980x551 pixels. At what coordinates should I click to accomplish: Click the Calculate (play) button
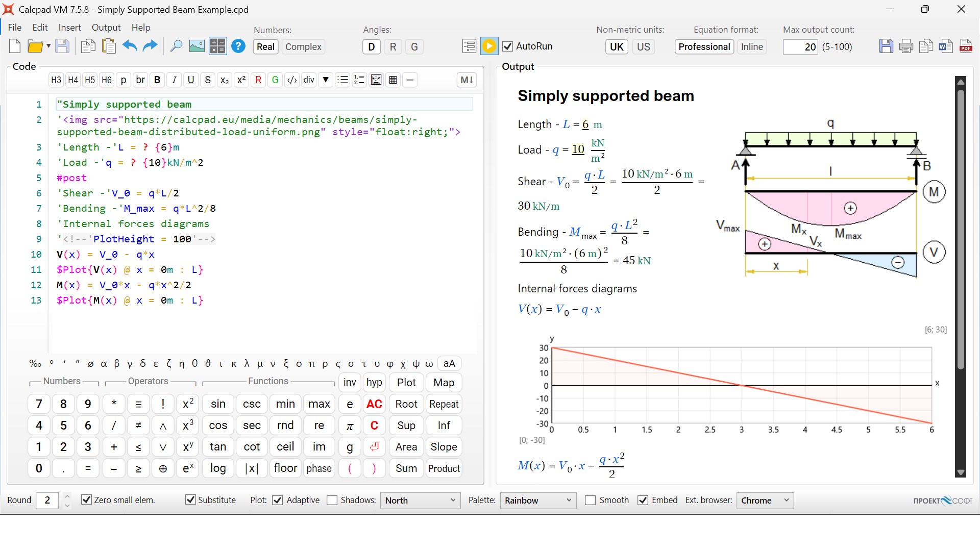pos(489,46)
